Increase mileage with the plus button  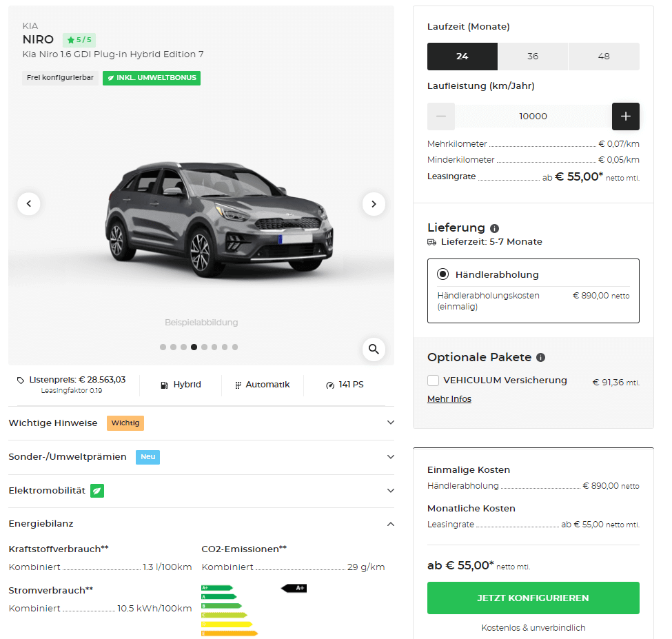coord(625,116)
